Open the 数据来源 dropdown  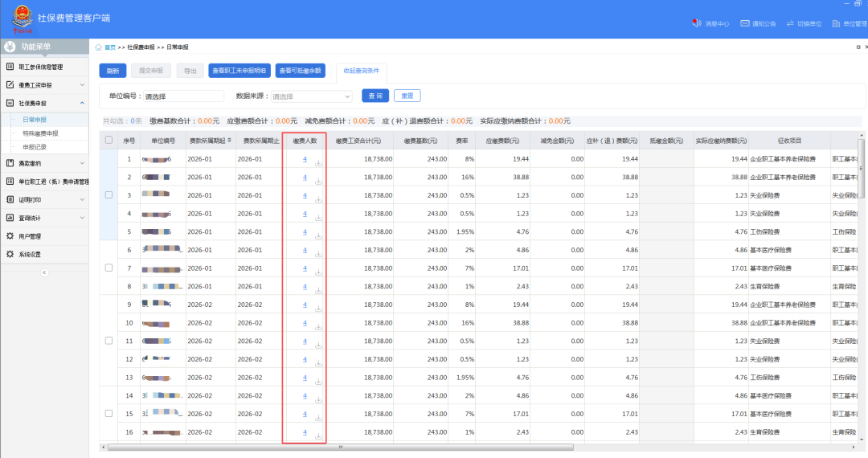click(311, 96)
